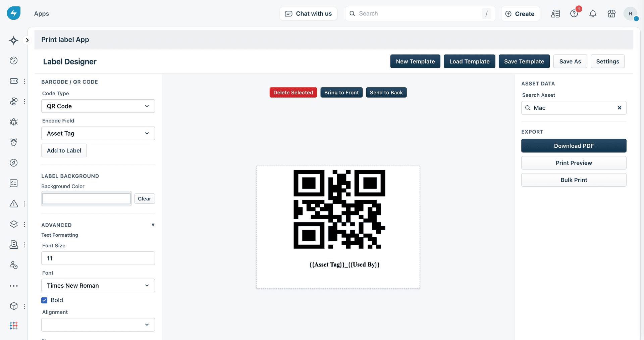Select the QR code on the label canvas
644x340 pixels.
[339, 209]
